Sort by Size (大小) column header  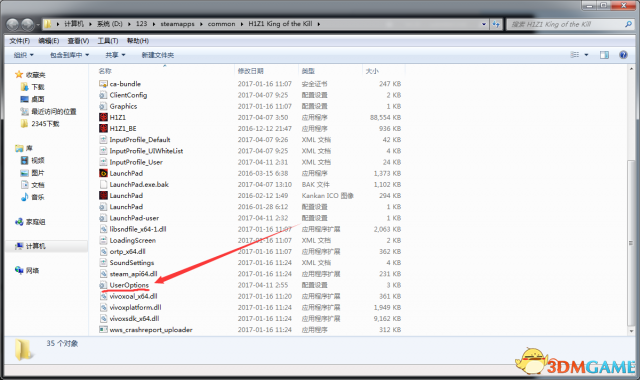372,71
